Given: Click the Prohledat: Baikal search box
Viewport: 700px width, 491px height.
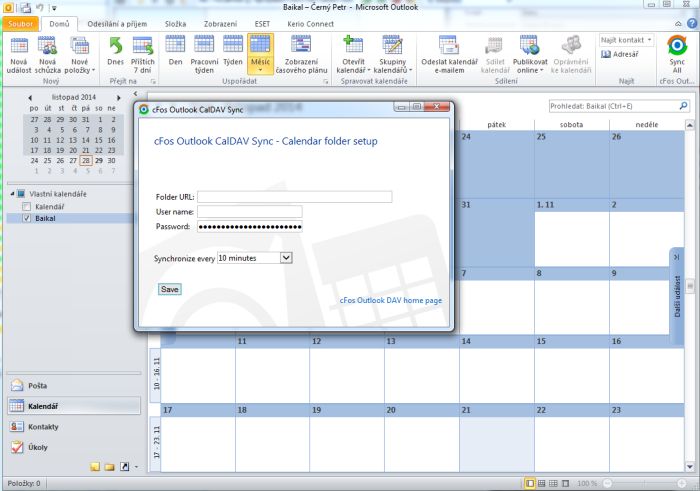Looking at the screenshot, I should [613, 106].
